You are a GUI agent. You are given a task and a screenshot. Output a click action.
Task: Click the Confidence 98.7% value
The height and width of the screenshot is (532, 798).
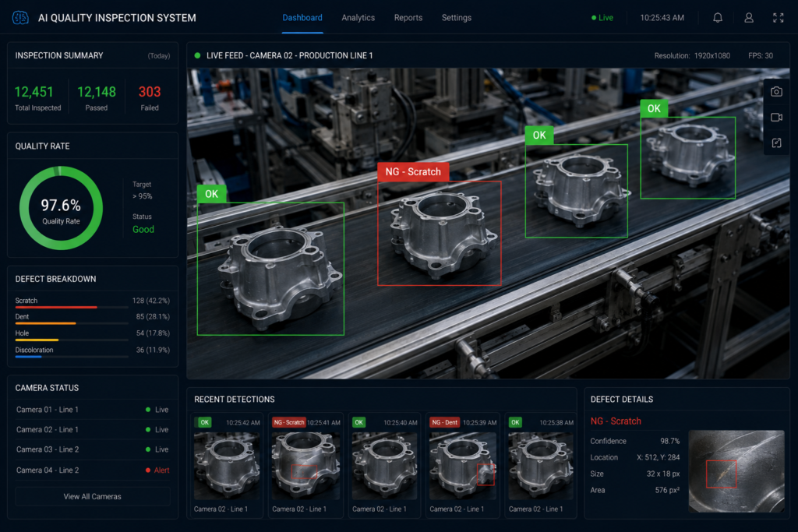point(669,441)
